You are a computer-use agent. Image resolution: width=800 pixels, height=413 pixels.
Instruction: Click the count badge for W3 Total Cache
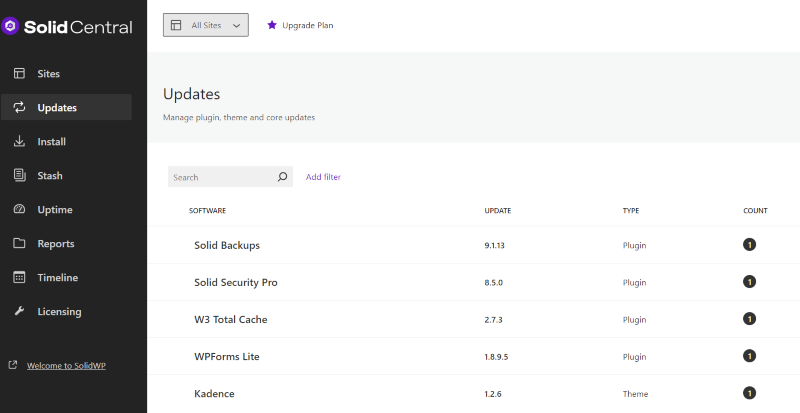click(x=749, y=319)
